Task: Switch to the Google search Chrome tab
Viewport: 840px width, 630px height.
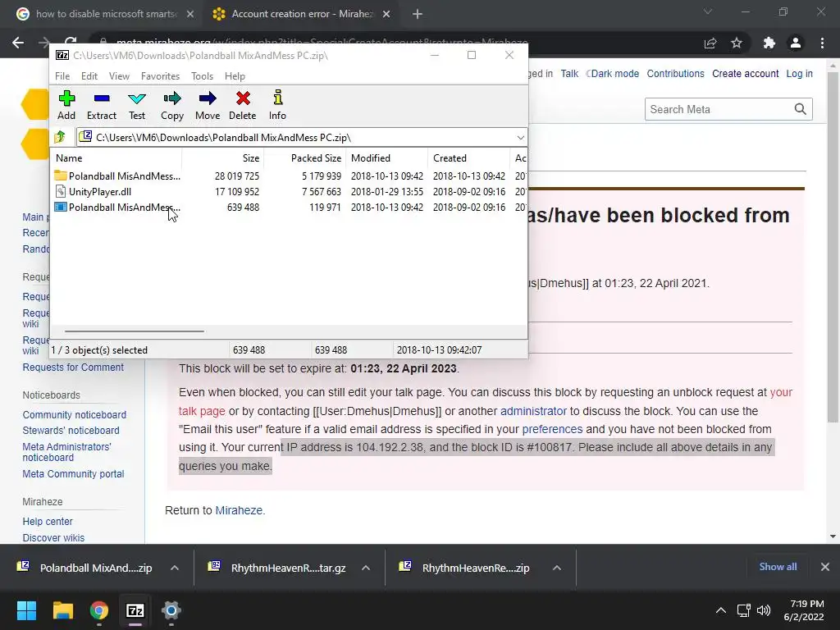Action: [105, 14]
